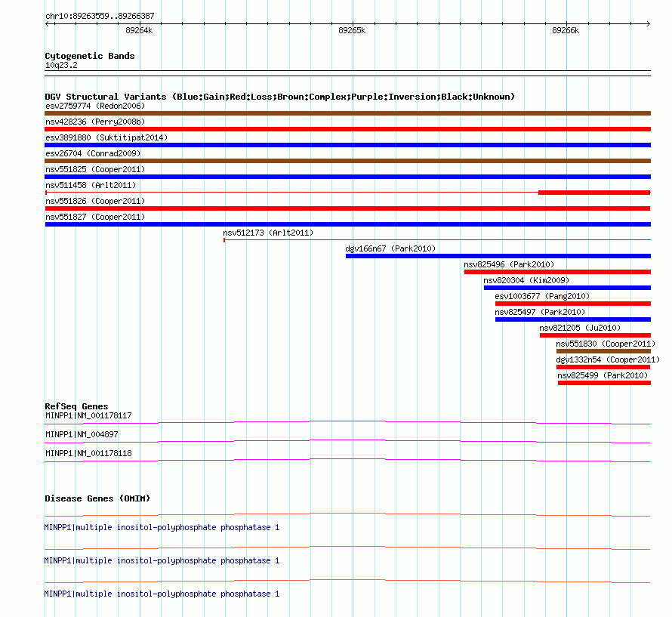Click the second MINPP1 multiple inositol-polyphosphate link

click(162, 561)
